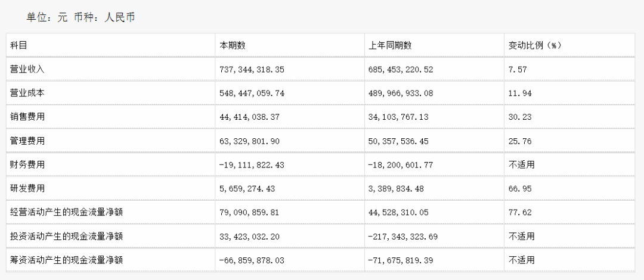Click the 财务费用 current value -19,111,822.43
Screen dimensions: 644x280
click(252, 165)
